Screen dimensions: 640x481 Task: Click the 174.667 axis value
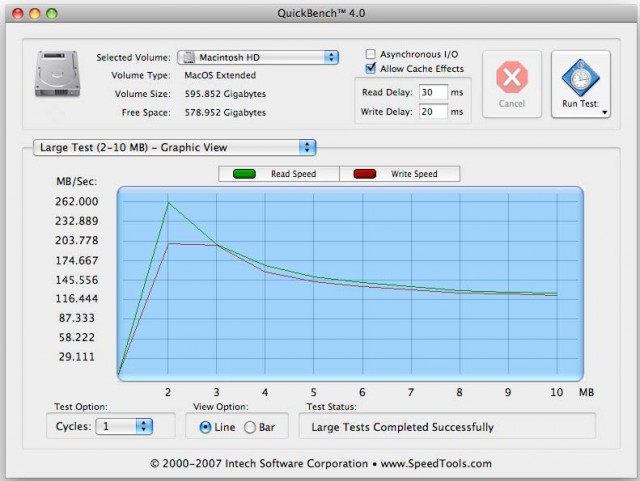tap(77, 260)
